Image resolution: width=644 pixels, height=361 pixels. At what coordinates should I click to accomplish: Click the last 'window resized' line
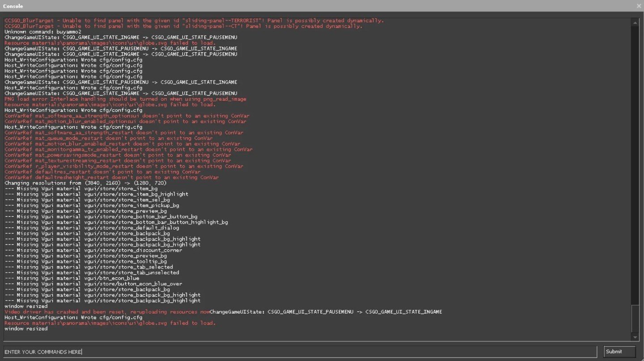[26, 329]
